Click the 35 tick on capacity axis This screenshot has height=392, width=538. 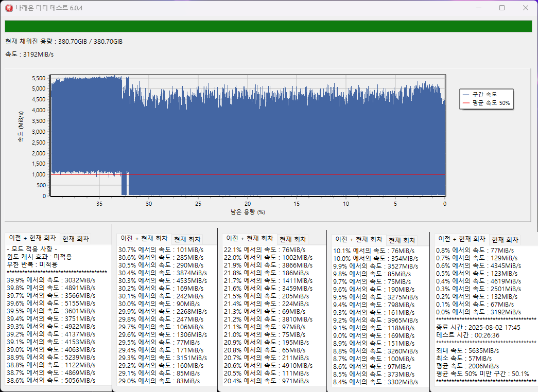click(99, 204)
